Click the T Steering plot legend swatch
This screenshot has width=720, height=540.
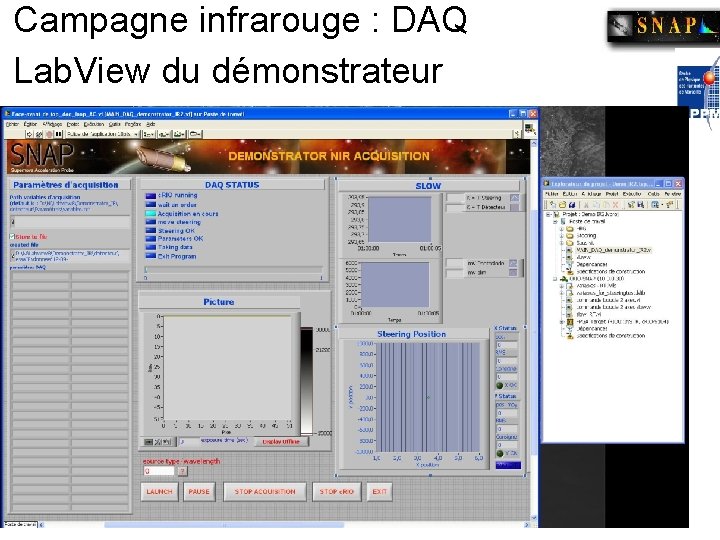[514, 198]
